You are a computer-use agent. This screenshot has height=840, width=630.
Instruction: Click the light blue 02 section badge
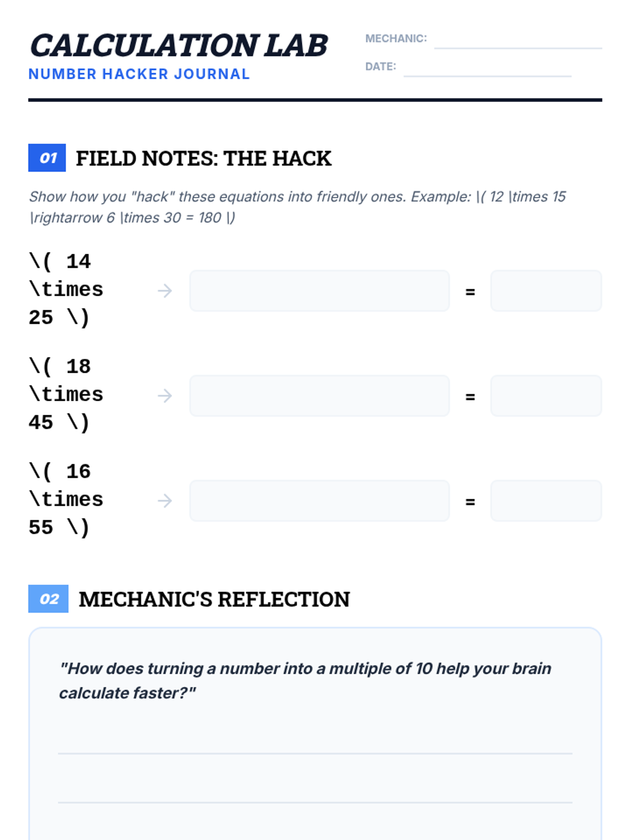click(48, 599)
